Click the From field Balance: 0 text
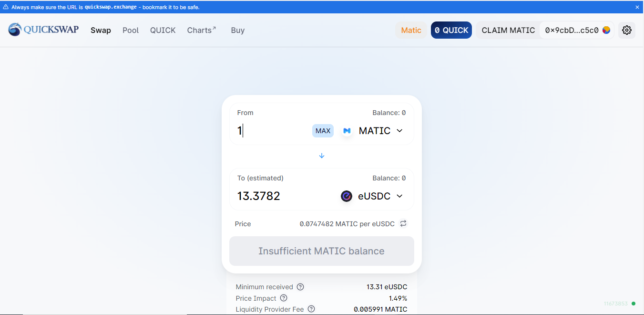Image resolution: width=644 pixels, height=315 pixels. click(389, 113)
